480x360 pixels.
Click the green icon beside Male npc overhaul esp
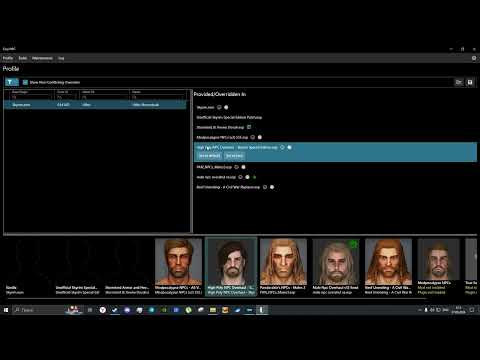[x=254, y=177]
